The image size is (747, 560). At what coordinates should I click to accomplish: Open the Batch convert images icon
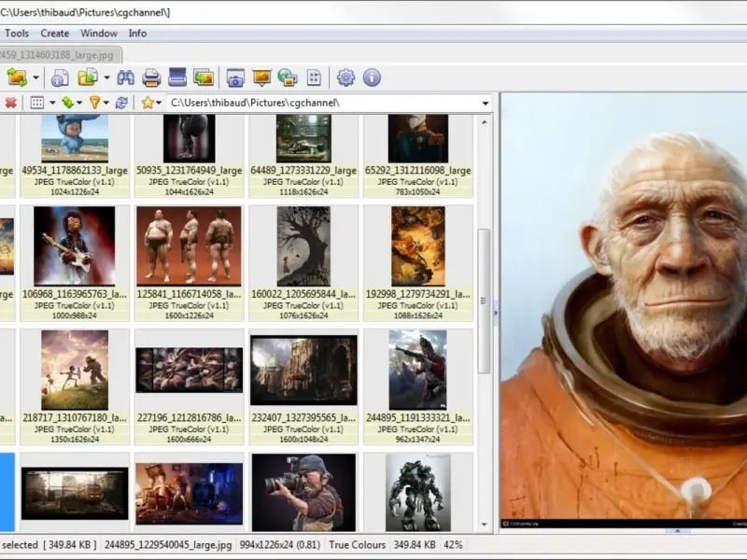(x=204, y=77)
